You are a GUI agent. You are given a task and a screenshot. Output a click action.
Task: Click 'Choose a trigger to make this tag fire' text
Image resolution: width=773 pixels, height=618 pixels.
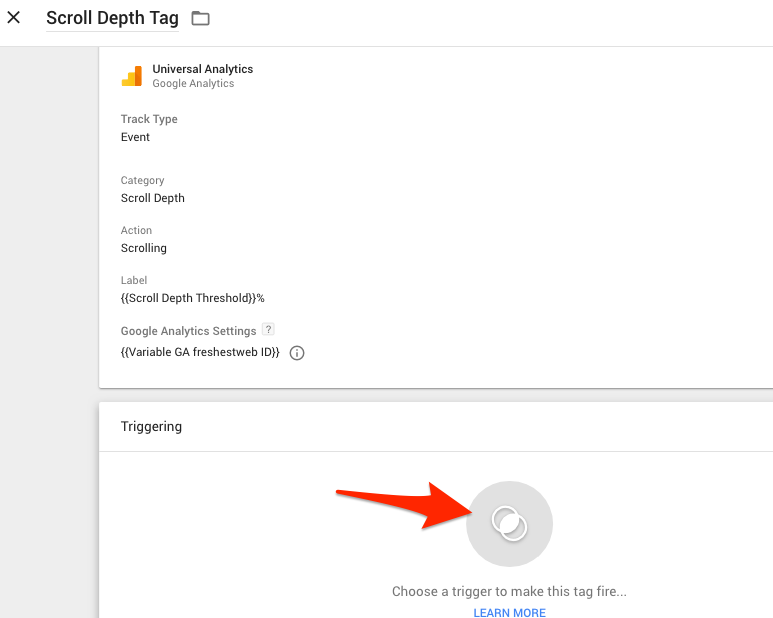[509, 591]
